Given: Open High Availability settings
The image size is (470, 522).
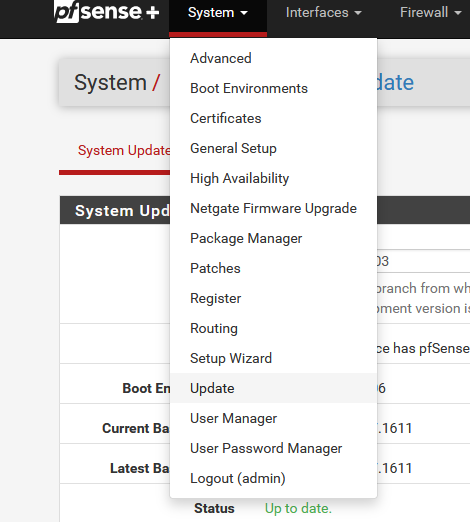Looking at the screenshot, I should [x=273, y=178].
